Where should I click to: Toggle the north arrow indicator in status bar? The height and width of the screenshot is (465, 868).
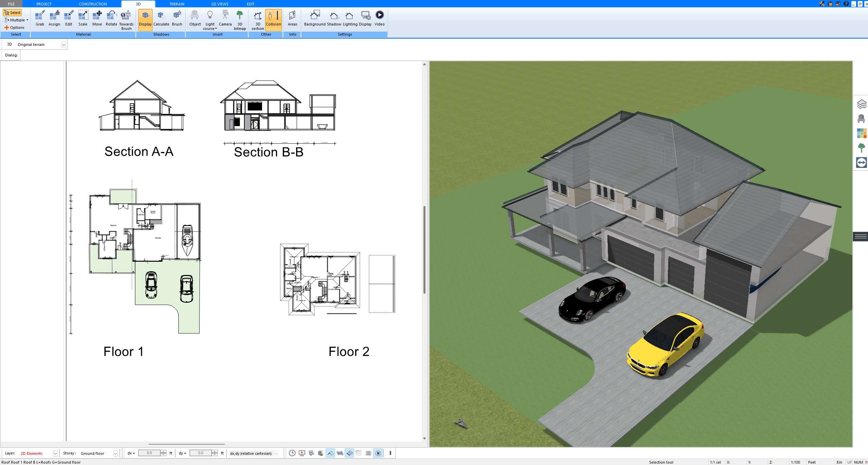coord(378,453)
